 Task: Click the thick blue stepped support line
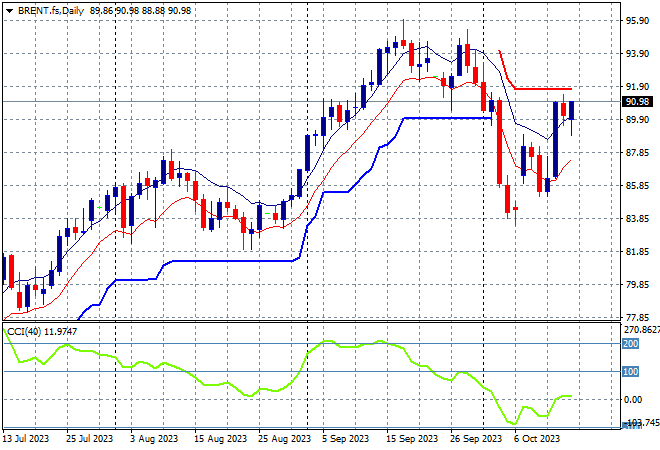click(440, 118)
